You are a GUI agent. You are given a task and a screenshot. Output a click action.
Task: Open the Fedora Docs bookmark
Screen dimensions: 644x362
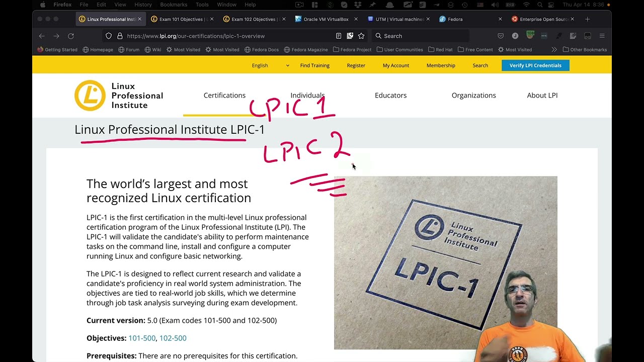coord(262,50)
